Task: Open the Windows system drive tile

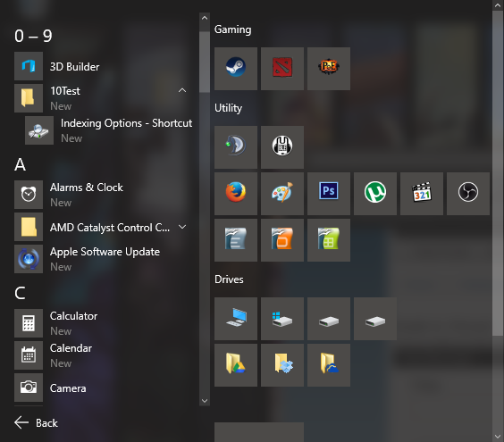Action: (282, 319)
